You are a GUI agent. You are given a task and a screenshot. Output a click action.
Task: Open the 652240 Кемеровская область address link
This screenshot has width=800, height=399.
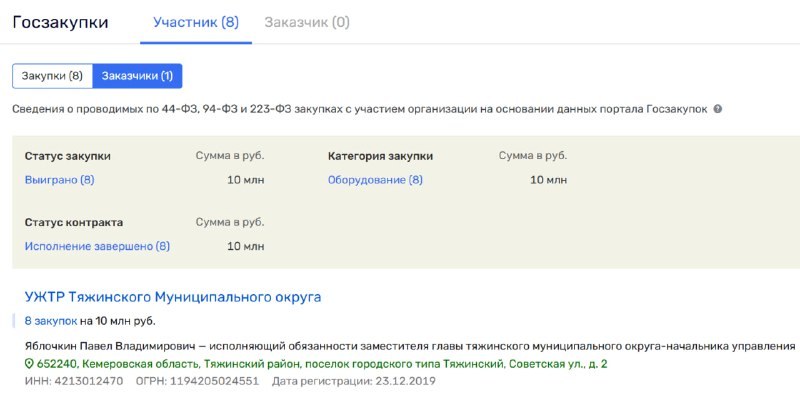point(322,364)
